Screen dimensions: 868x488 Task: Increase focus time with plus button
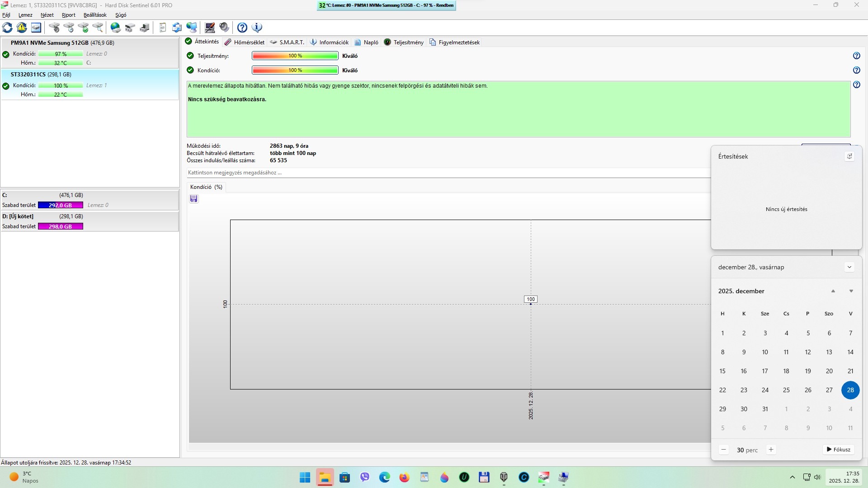click(771, 450)
